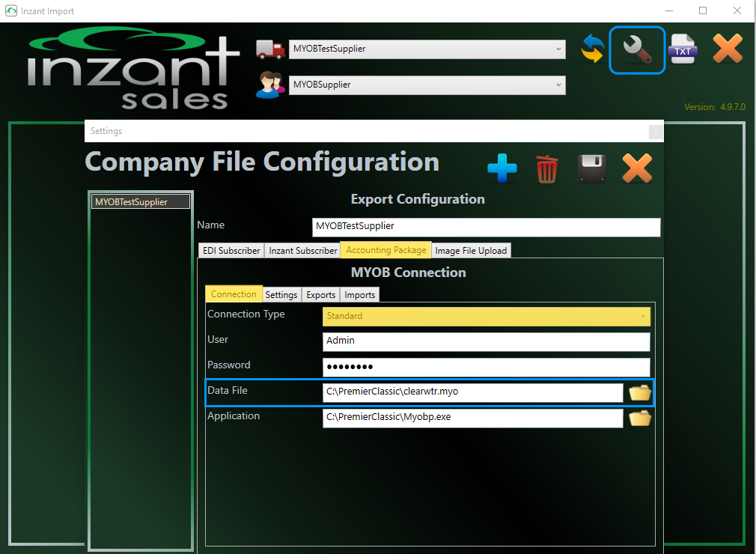Open the Exports sub-tab
Image resolution: width=756 pixels, height=554 pixels.
tap(320, 295)
